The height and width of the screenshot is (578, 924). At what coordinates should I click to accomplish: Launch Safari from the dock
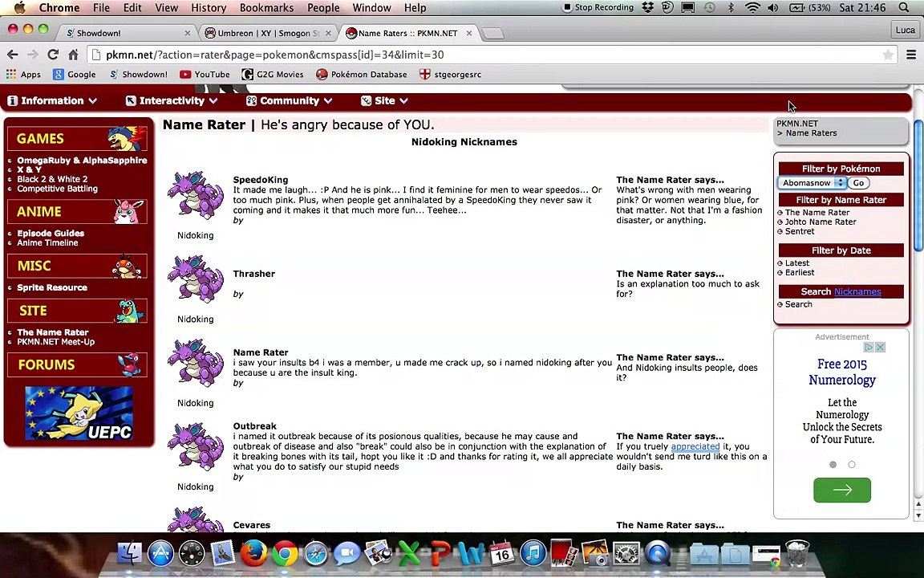pyautogui.click(x=316, y=553)
